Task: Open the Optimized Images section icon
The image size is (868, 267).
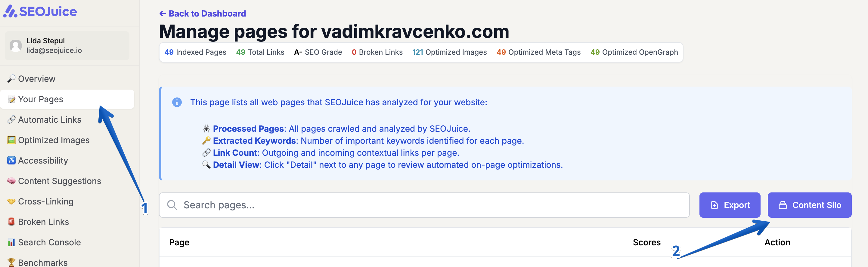Action: (11, 140)
